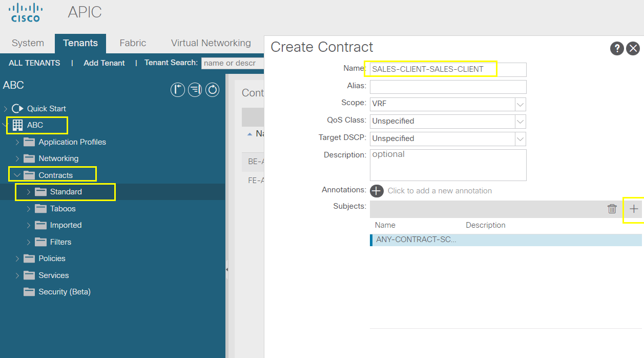Screen dimensions: 644x358
Task: Click the ABC tenant grid icon
Action: coord(17,125)
